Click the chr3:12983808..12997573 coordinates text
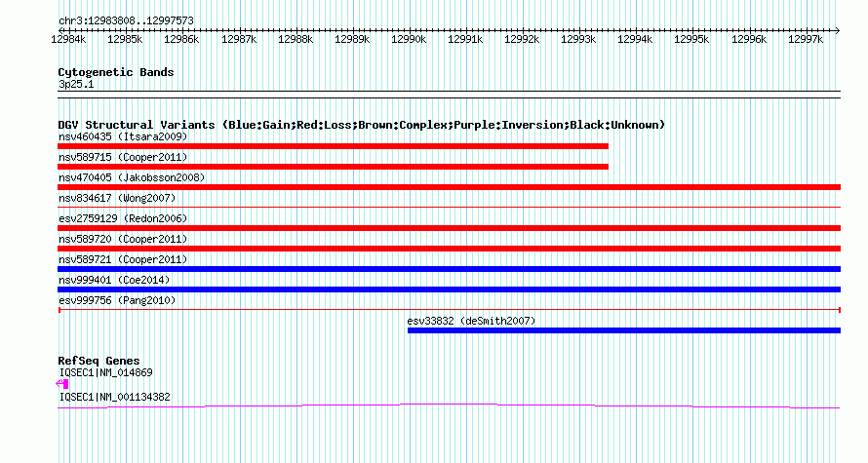 126,21
